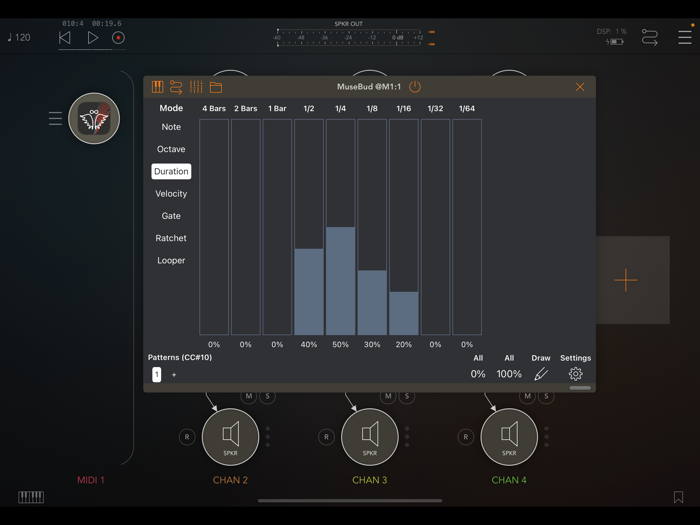Image resolution: width=700 pixels, height=525 pixels.
Task: Open the mixer sliders icon in MuseBud header
Action: 196,87
